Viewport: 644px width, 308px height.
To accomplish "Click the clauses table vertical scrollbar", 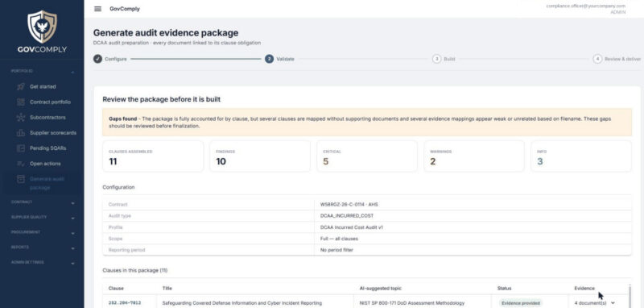I will tap(630, 296).
